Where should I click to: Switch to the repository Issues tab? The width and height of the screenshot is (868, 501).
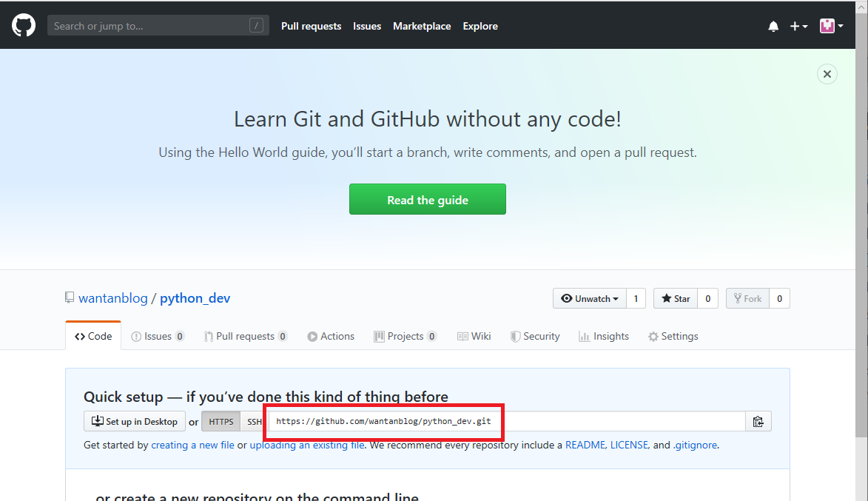157,336
